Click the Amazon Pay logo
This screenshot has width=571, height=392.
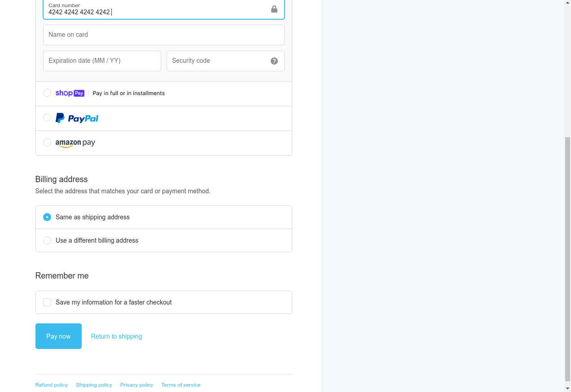pos(75,143)
